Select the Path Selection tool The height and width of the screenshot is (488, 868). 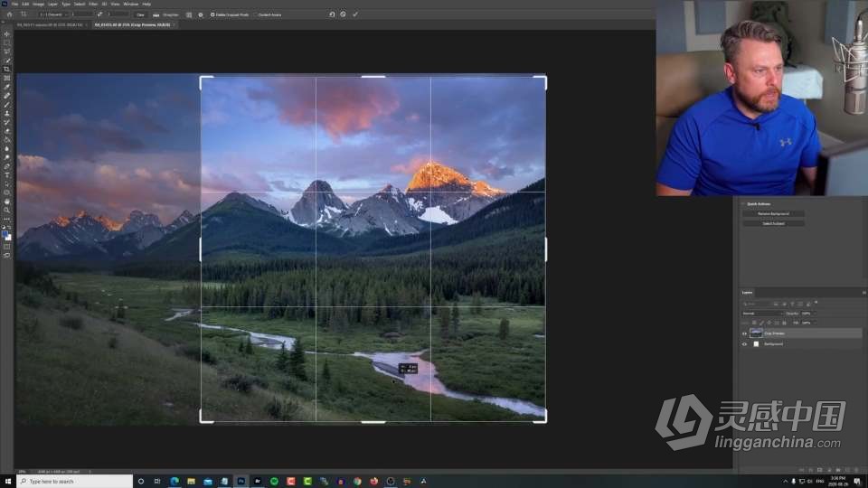point(6,184)
